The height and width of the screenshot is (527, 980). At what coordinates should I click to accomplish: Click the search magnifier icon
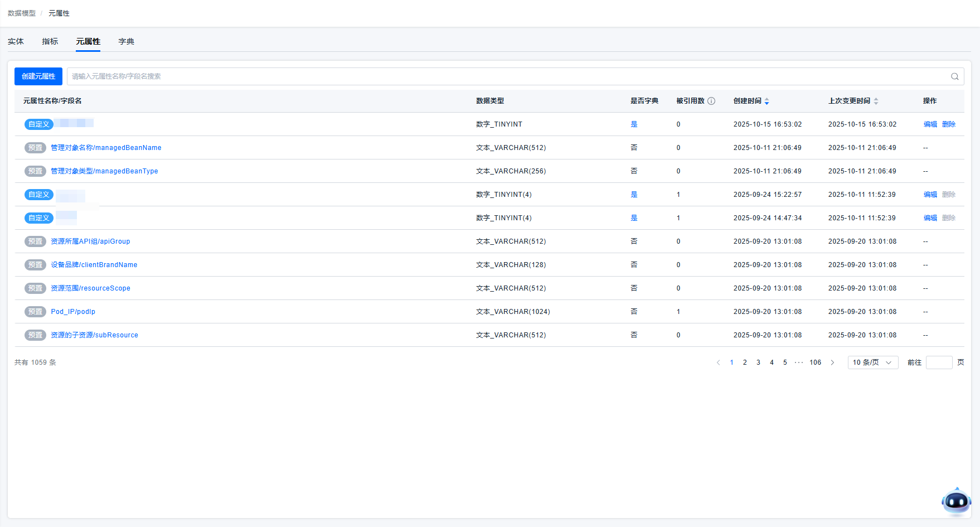tap(954, 76)
